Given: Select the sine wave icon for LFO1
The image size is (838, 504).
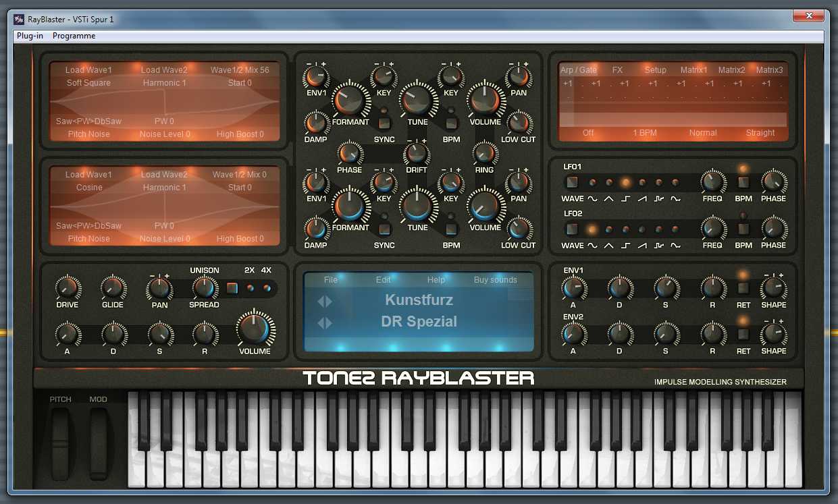Looking at the screenshot, I should 592,199.
